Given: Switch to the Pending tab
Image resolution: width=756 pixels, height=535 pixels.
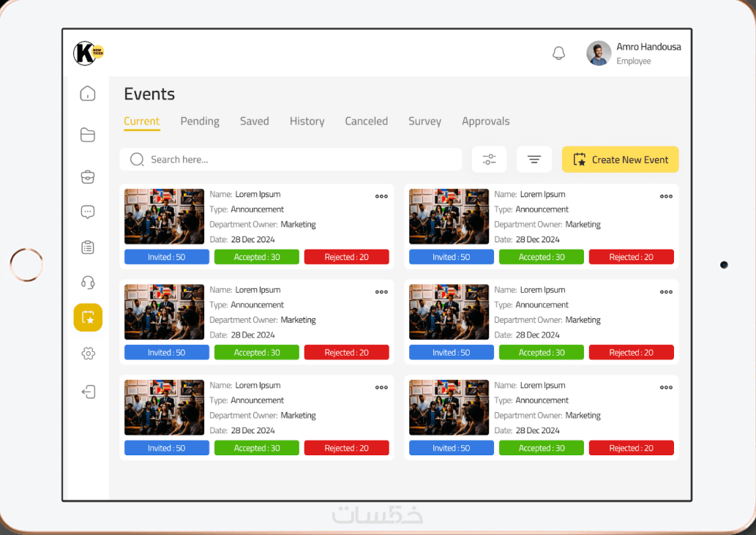Looking at the screenshot, I should [200, 121].
